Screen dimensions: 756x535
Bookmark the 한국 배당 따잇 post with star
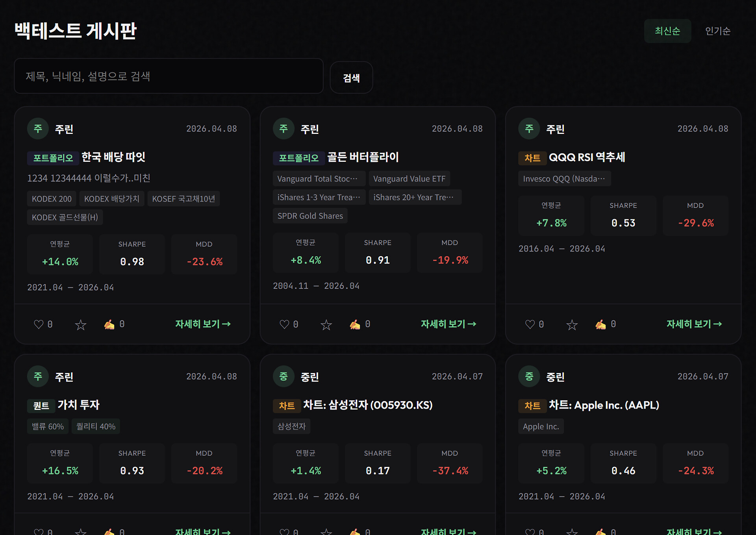click(81, 325)
